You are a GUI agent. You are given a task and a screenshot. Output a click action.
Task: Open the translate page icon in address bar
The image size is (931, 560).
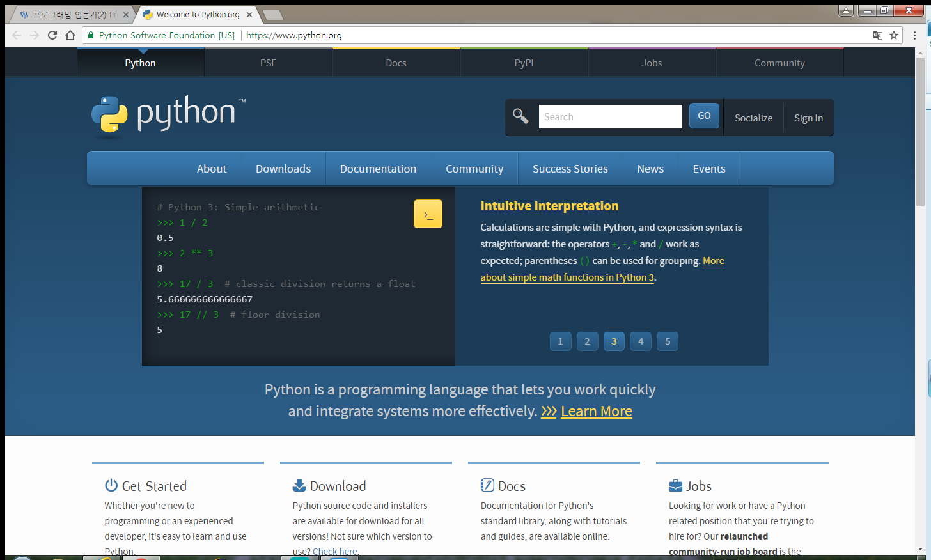878,35
